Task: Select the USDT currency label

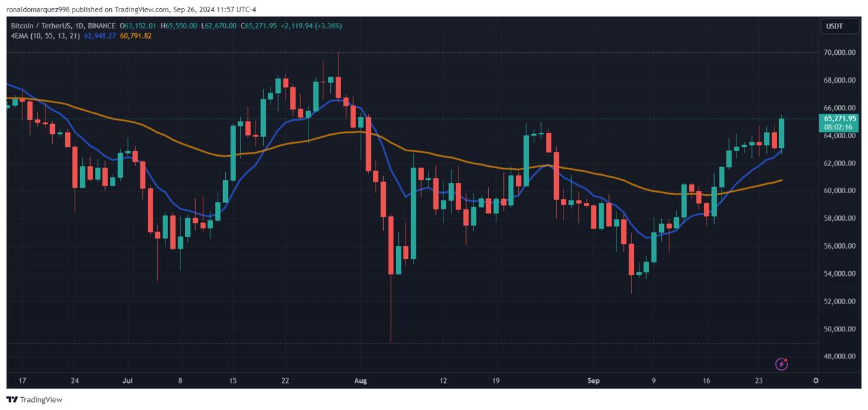Action: [x=833, y=26]
